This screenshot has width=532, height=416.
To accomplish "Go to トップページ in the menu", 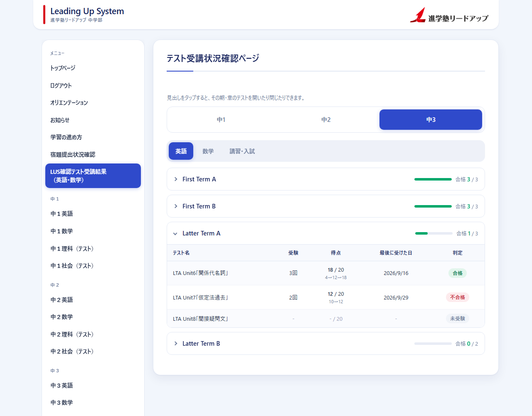I will (93, 68).
